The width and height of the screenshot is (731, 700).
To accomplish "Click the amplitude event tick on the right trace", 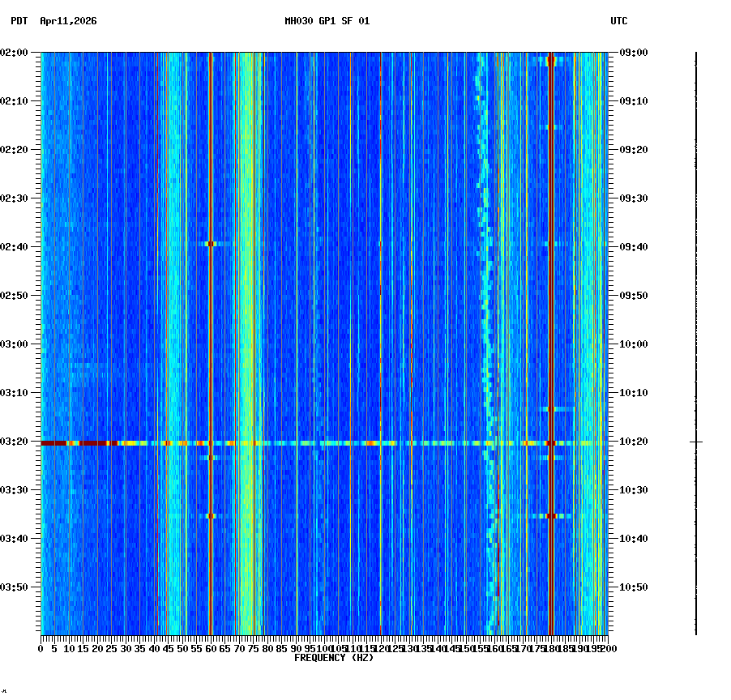I will coord(695,442).
